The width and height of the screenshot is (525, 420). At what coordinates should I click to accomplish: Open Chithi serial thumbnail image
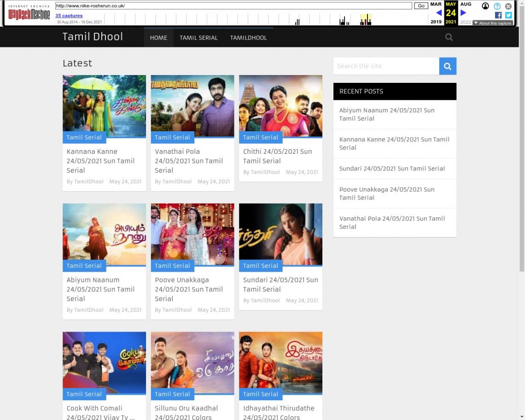280,106
